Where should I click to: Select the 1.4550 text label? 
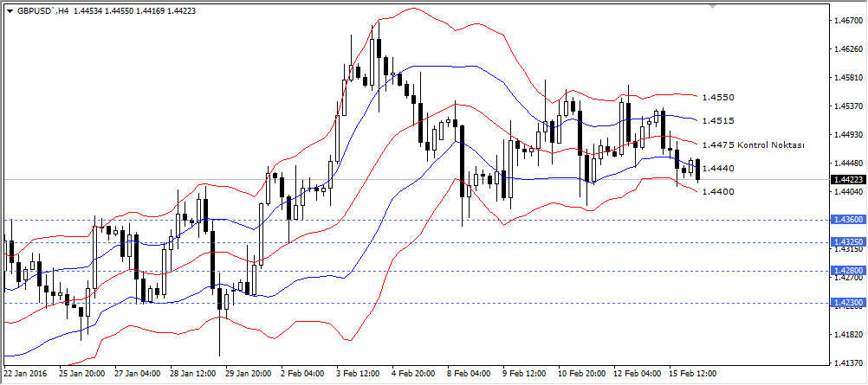[718, 98]
